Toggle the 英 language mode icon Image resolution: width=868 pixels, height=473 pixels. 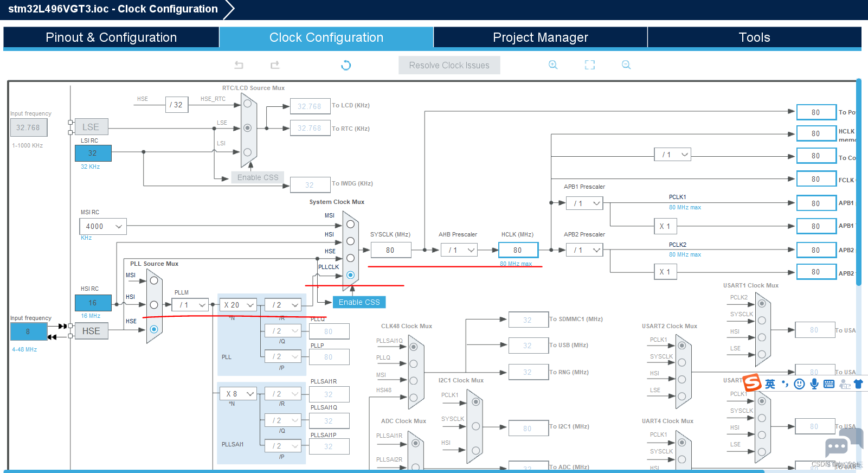pos(770,384)
